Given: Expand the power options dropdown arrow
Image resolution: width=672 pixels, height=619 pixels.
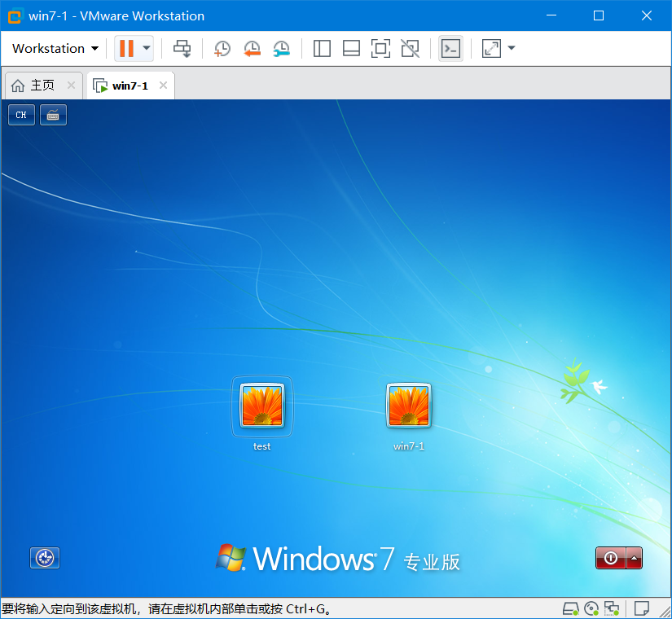Looking at the screenshot, I should tap(147, 48).
